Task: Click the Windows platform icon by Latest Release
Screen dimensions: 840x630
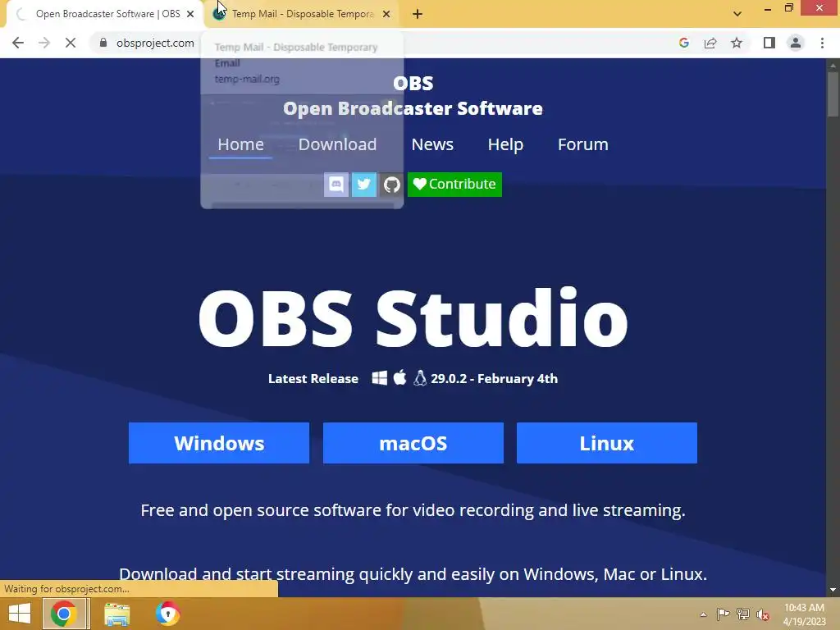Action: tap(379, 378)
